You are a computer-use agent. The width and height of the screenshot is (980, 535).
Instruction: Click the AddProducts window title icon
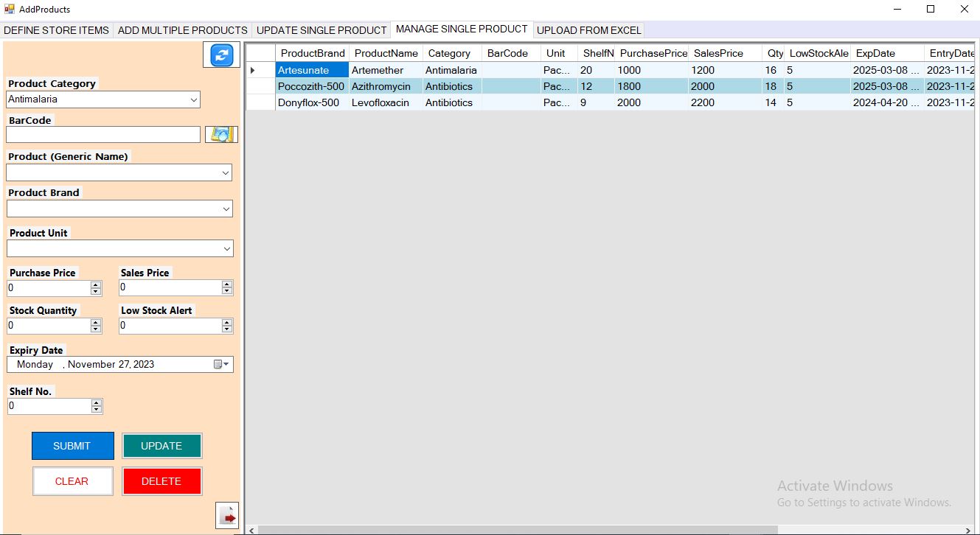point(10,9)
